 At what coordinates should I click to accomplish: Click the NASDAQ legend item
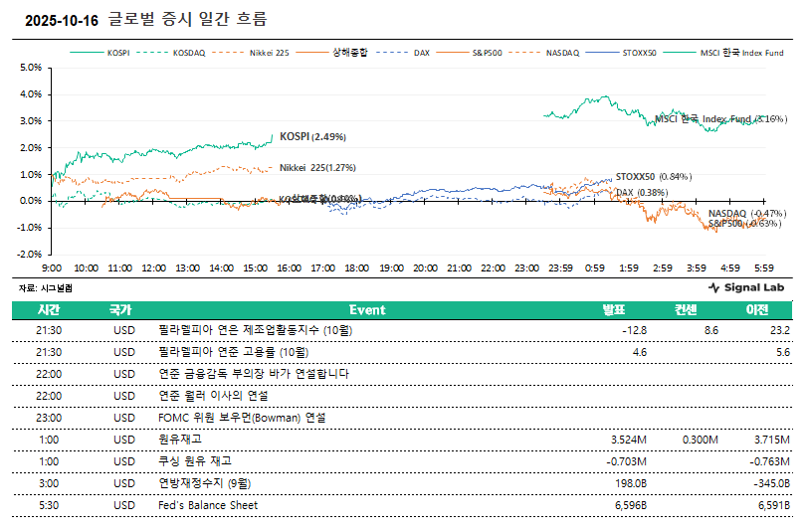(562, 52)
